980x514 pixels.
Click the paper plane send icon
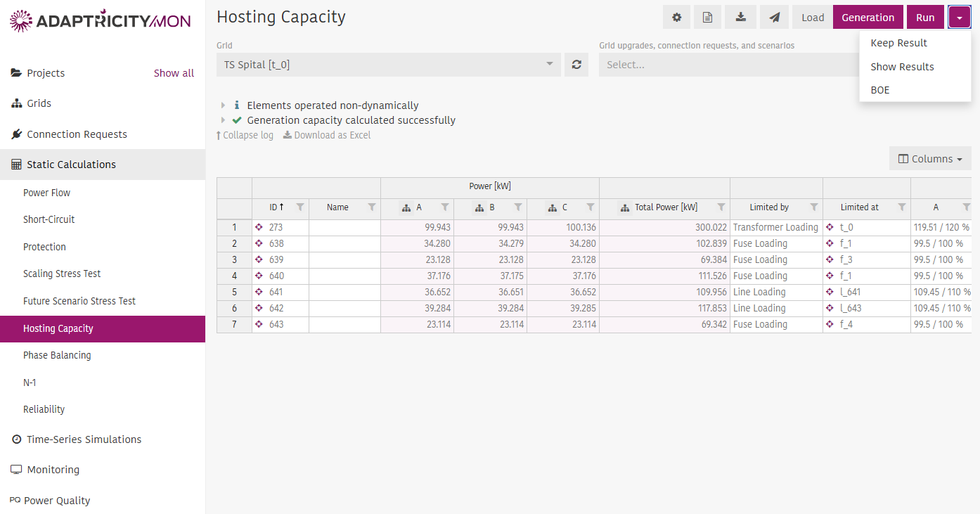(774, 18)
